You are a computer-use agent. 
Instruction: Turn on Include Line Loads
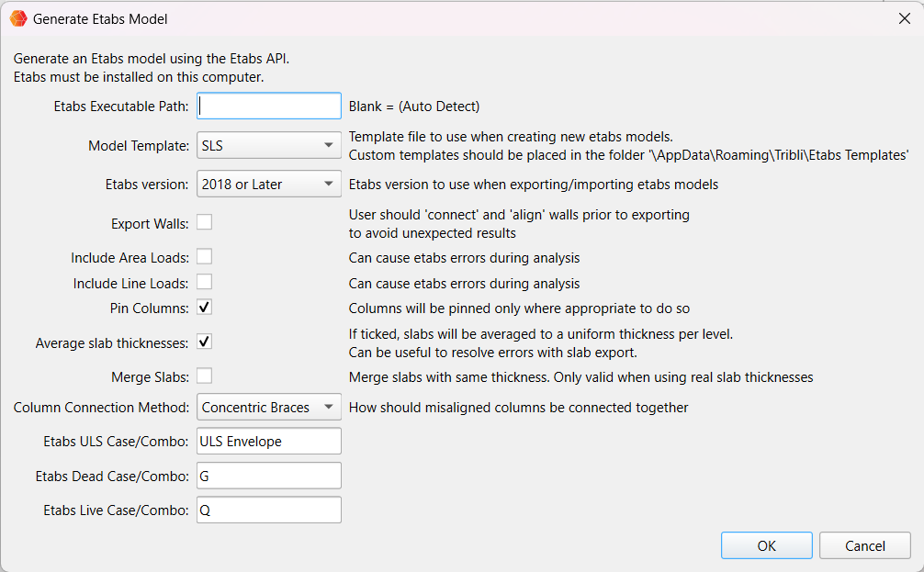pyautogui.click(x=205, y=283)
